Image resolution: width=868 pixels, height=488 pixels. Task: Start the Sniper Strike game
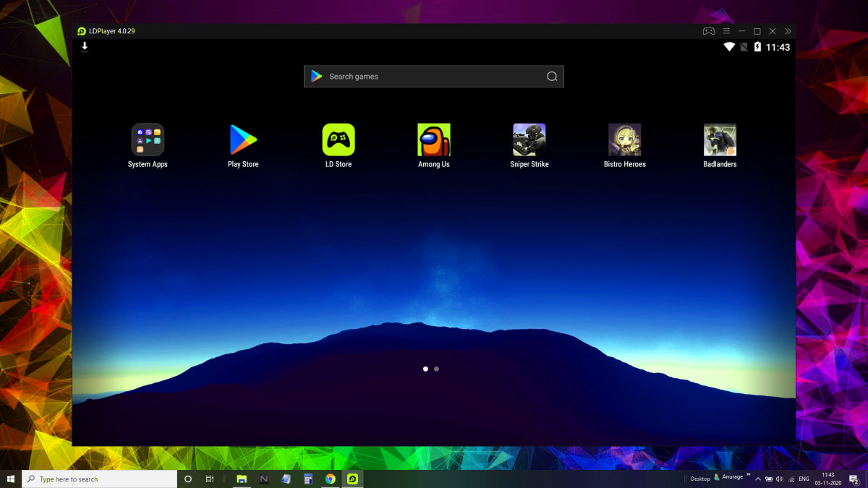[529, 140]
